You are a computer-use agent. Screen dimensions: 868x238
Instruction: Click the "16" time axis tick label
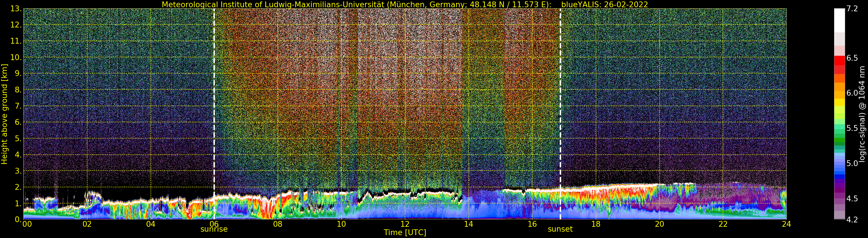click(532, 224)
